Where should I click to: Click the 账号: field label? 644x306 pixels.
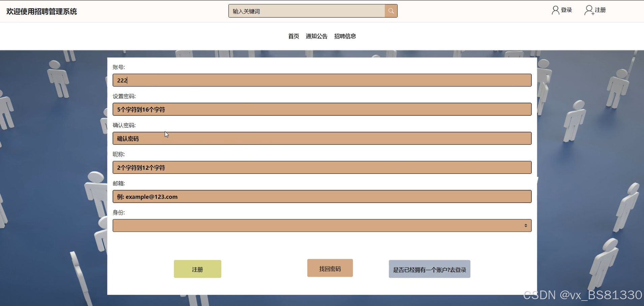coord(119,67)
